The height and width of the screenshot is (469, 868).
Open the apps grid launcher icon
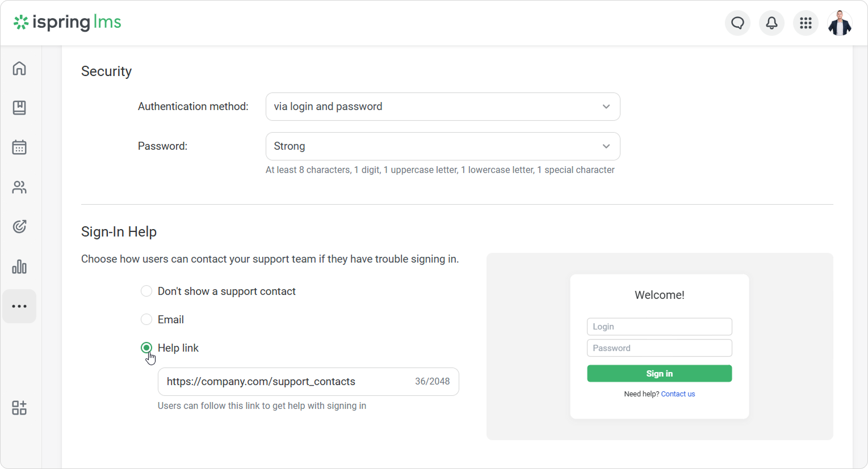click(806, 23)
